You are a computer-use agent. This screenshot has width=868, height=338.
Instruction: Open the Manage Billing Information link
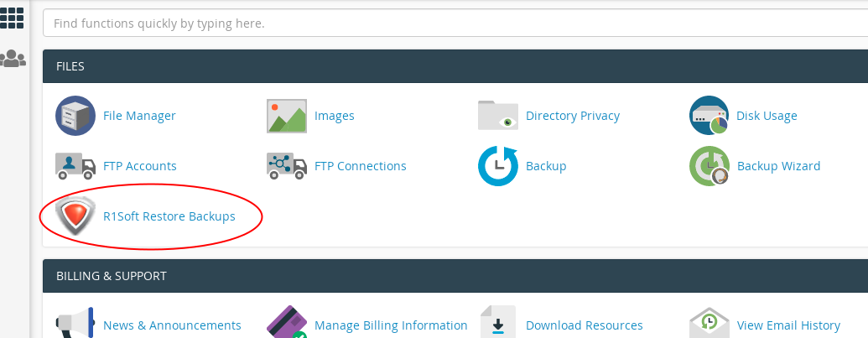(x=391, y=325)
